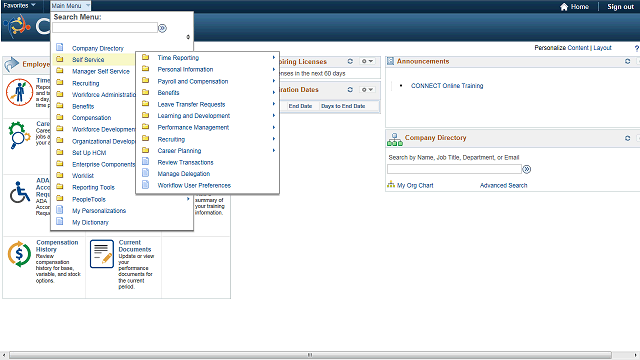Open the Current Documents icon
This screenshot has height=360, width=640.
point(102,254)
